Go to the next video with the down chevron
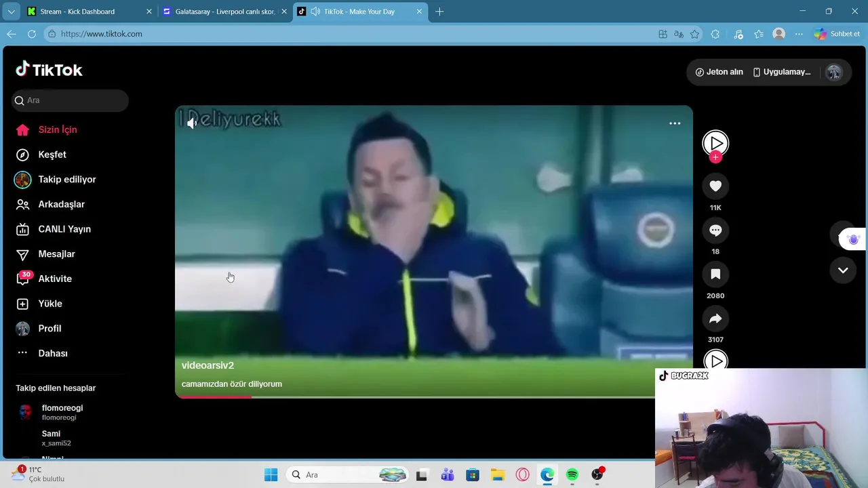Image resolution: width=868 pixels, height=488 pixels. point(843,270)
